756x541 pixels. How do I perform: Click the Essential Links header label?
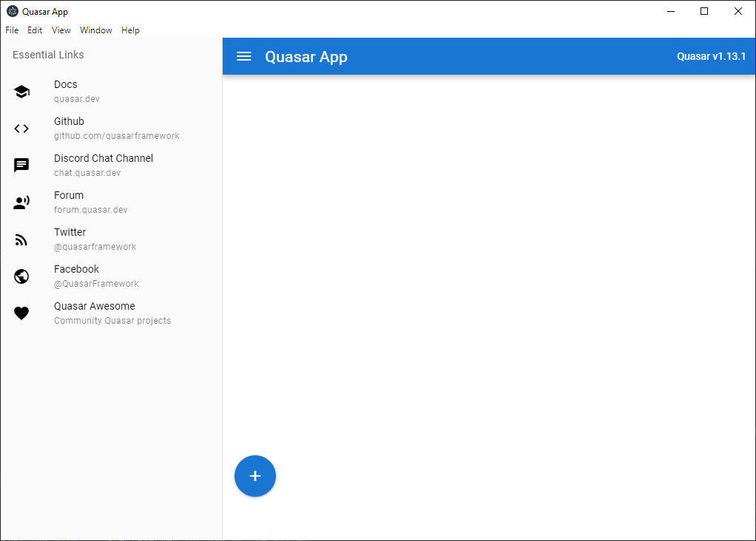(48, 55)
